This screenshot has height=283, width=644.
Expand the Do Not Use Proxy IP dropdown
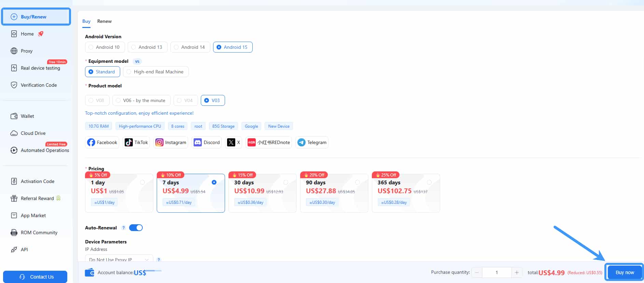point(119,259)
